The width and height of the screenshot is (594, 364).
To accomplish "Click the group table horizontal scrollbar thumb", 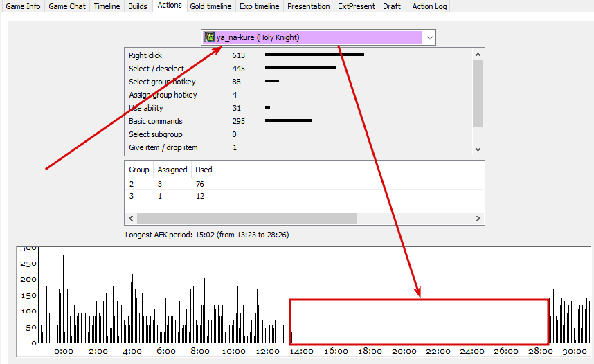I will point(247,218).
